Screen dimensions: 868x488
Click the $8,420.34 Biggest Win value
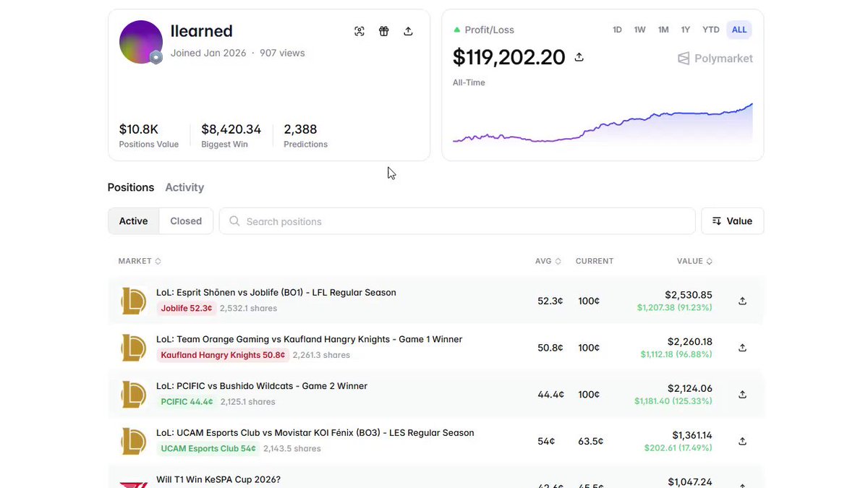click(x=231, y=129)
